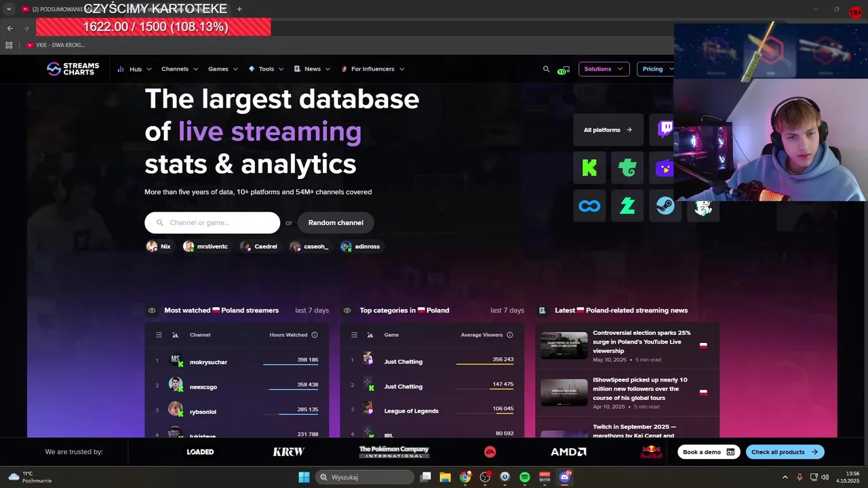Screen dimensions: 868x488
Task: Open the blue infinity SOOP platform tile
Action: [x=589, y=205]
